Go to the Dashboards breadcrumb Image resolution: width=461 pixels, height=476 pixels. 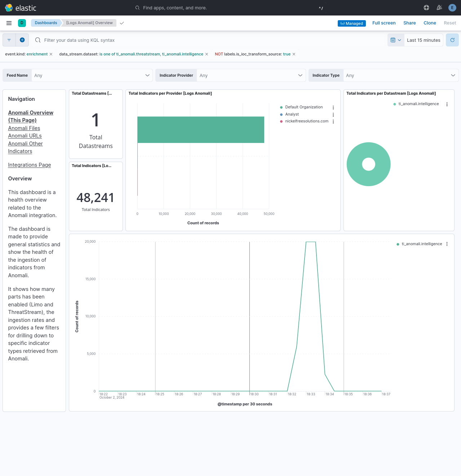(46, 23)
